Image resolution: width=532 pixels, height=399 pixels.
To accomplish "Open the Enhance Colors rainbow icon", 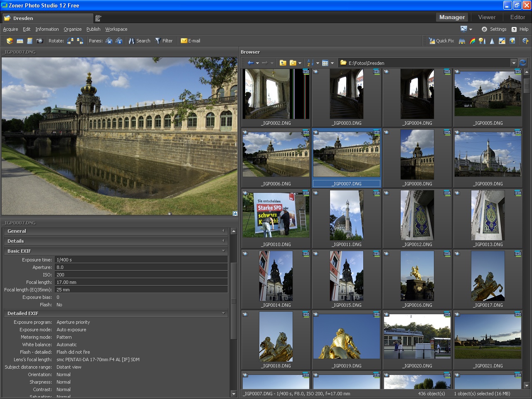I will pos(472,41).
